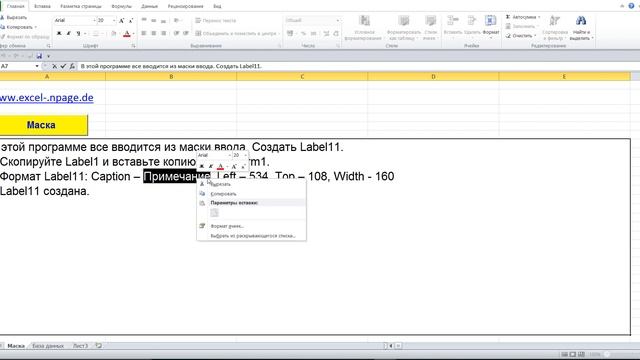Image resolution: width=640 pixels, height=360 pixels.
Task: Switch to the Формулы ribbon tab
Action: click(x=121, y=7)
